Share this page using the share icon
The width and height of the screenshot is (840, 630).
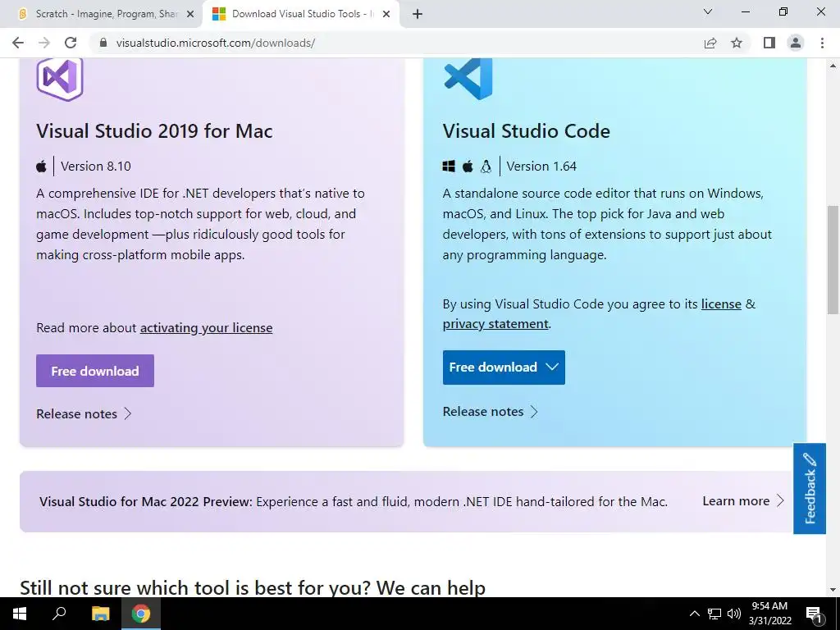[710, 43]
